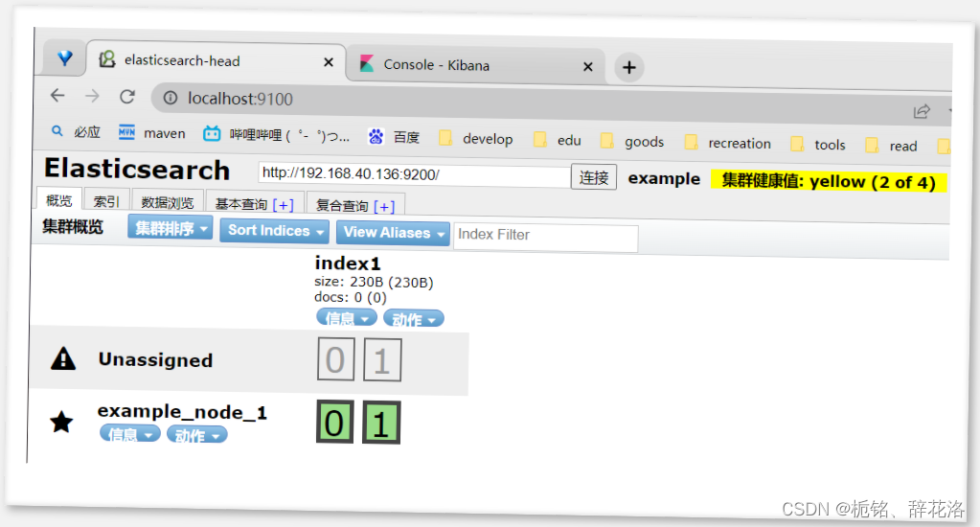Image resolution: width=980 pixels, height=527 pixels.
Task: Click the example_node_1 node name
Action: click(182, 412)
